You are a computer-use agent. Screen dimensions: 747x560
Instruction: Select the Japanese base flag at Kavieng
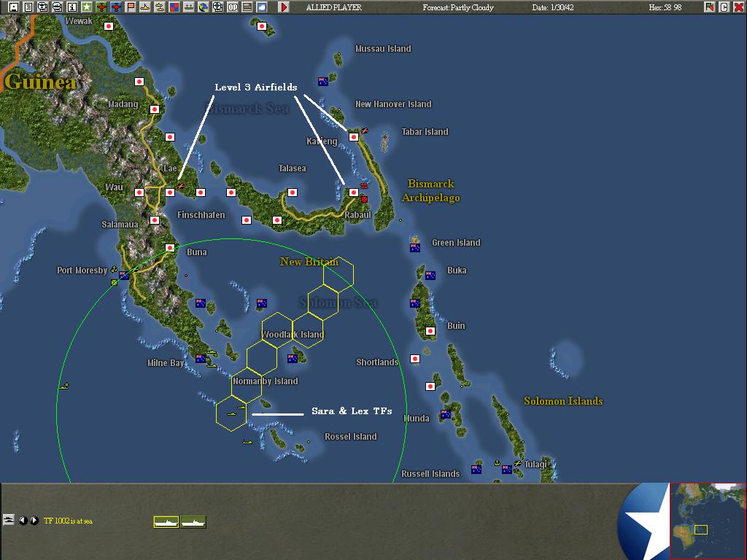354,137
